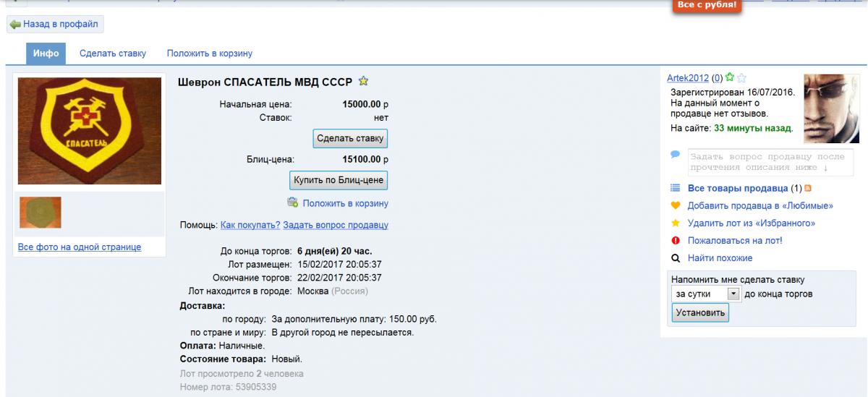Open the second small photo thumbnail
The image size is (868, 397).
click(40, 212)
